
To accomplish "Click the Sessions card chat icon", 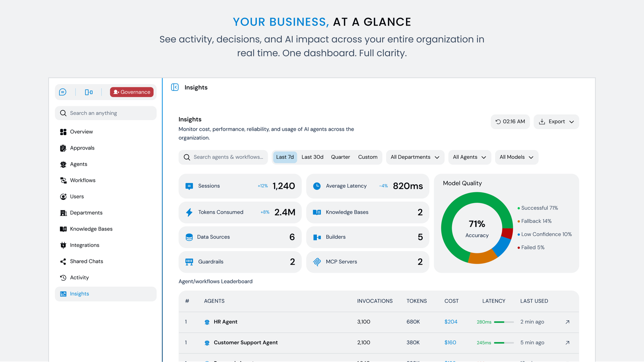I will click(x=189, y=186).
